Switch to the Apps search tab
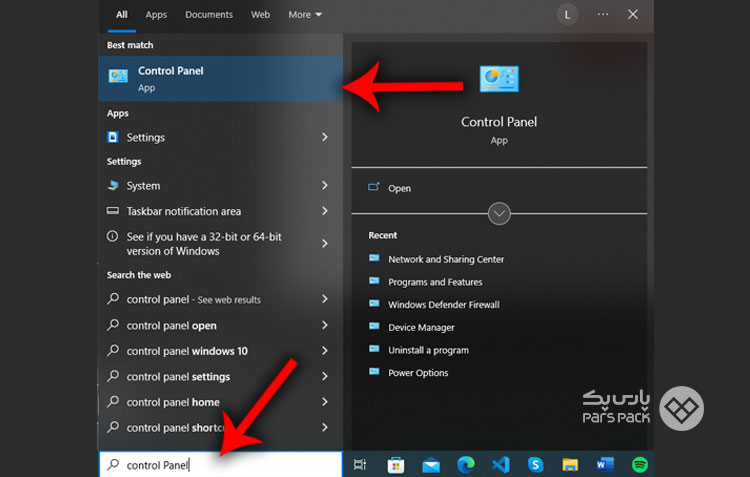The width and height of the screenshot is (750, 477). (x=156, y=15)
